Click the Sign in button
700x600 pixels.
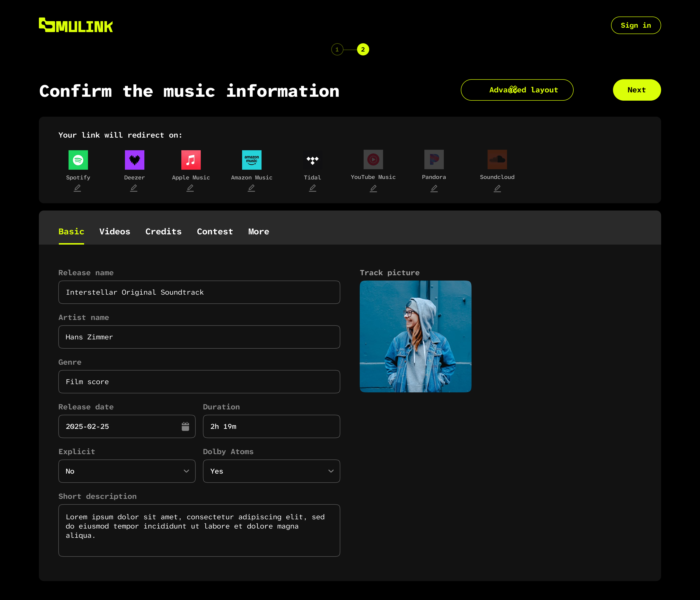coord(636,25)
